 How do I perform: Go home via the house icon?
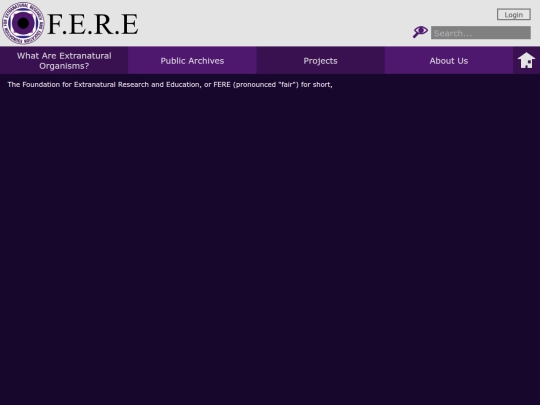click(526, 61)
